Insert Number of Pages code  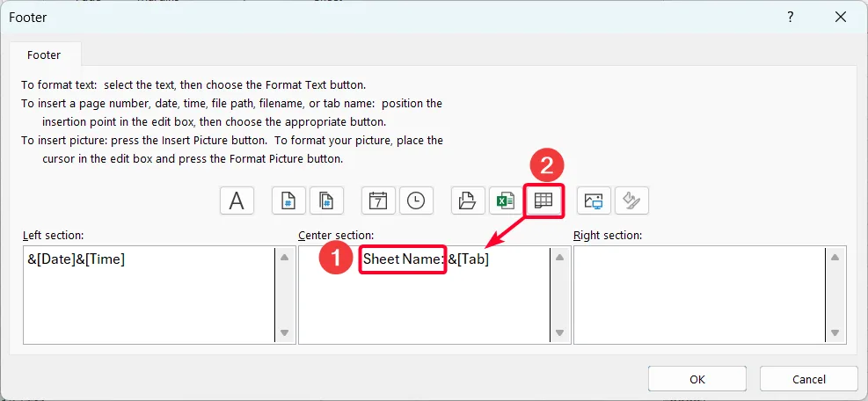pos(326,200)
